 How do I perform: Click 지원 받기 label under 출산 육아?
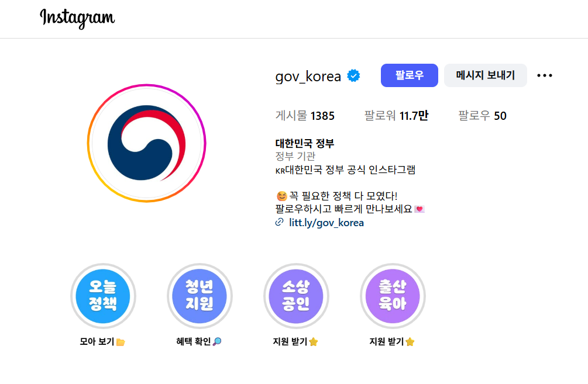coord(392,342)
